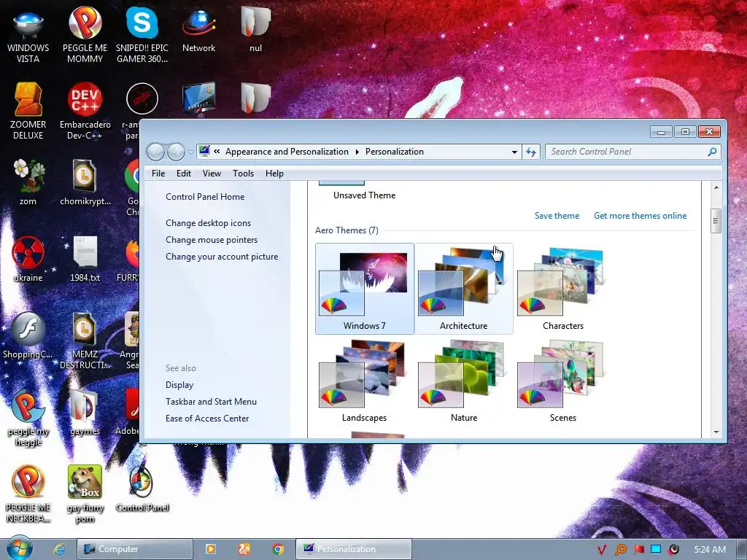Open Change your account picture
The height and width of the screenshot is (560, 747).
222,256
